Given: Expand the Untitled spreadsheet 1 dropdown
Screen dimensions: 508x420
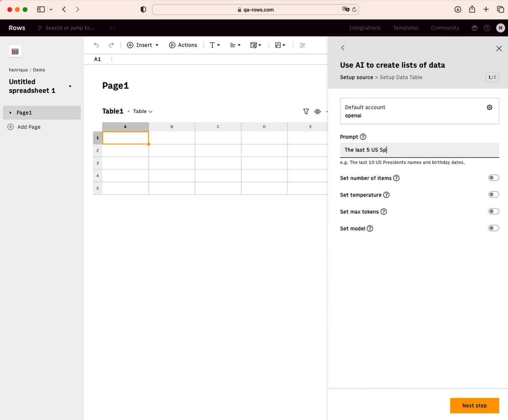Looking at the screenshot, I should click(70, 86).
